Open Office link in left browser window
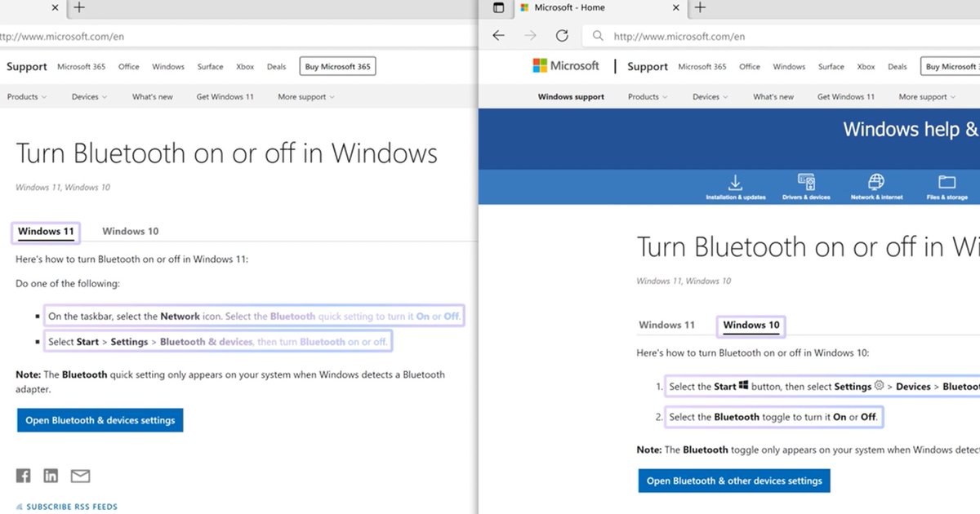This screenshot has height=514, width=980. [x=129, y=67]
